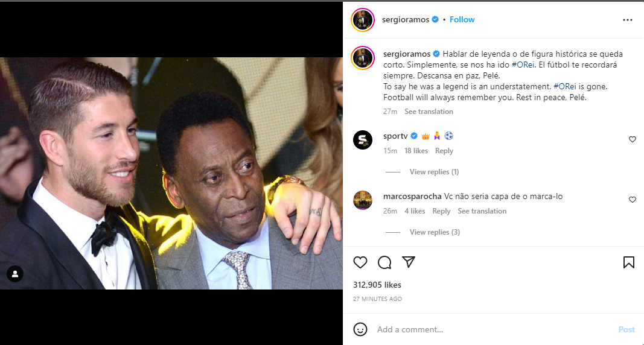Follow sergioramos
The height and width of the screenshot is (345, 644).
tap(462, 19)
